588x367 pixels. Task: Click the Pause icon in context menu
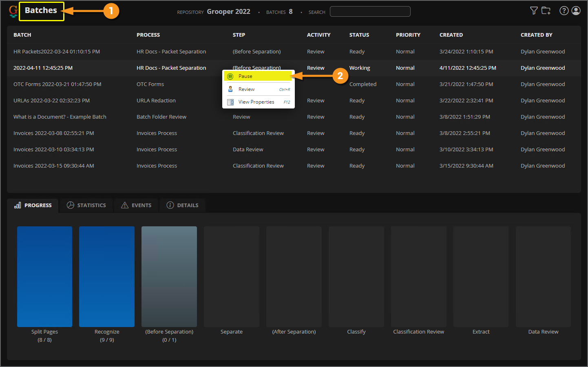click(x=230, y=76)
